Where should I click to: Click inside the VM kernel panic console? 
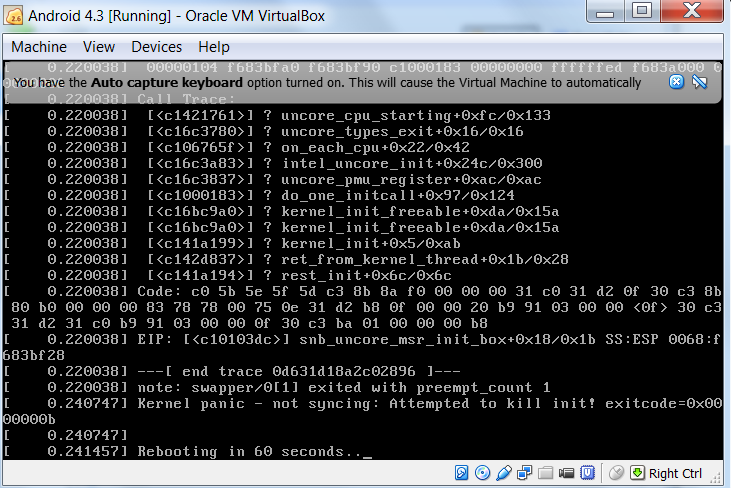(360, 280)
